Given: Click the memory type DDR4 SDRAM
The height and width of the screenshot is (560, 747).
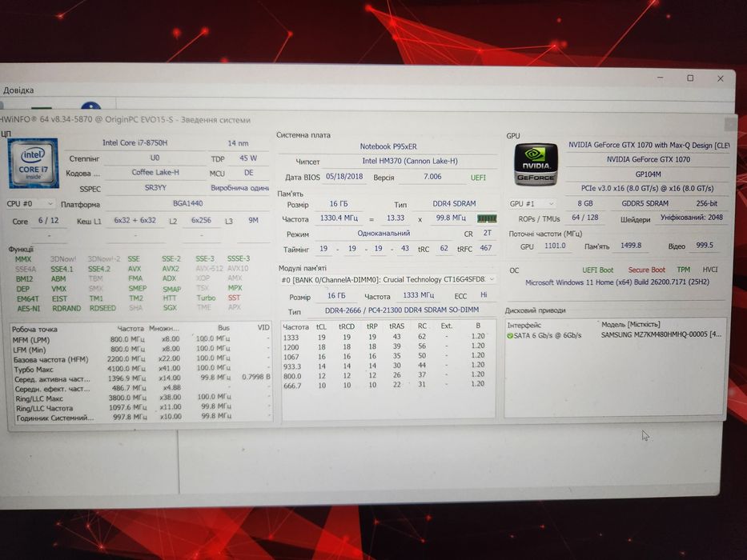Looking at the screenshot, I should [454, 203].
